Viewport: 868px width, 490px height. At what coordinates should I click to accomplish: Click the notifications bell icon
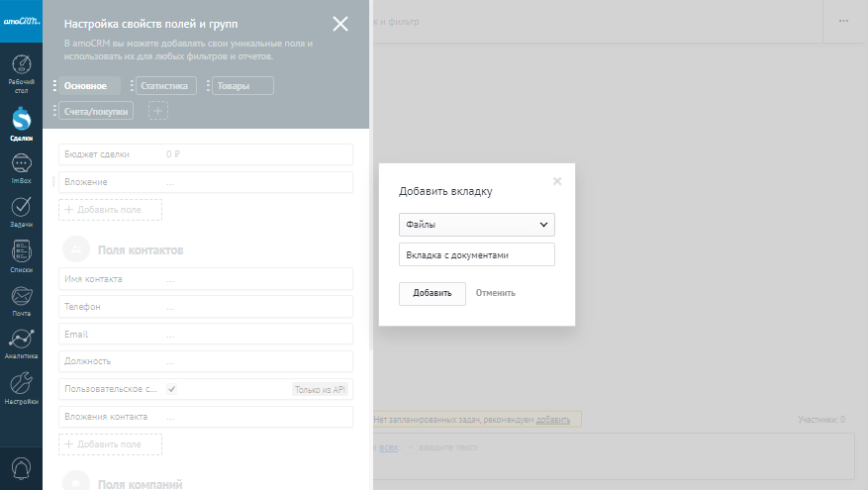pos(21,466)
